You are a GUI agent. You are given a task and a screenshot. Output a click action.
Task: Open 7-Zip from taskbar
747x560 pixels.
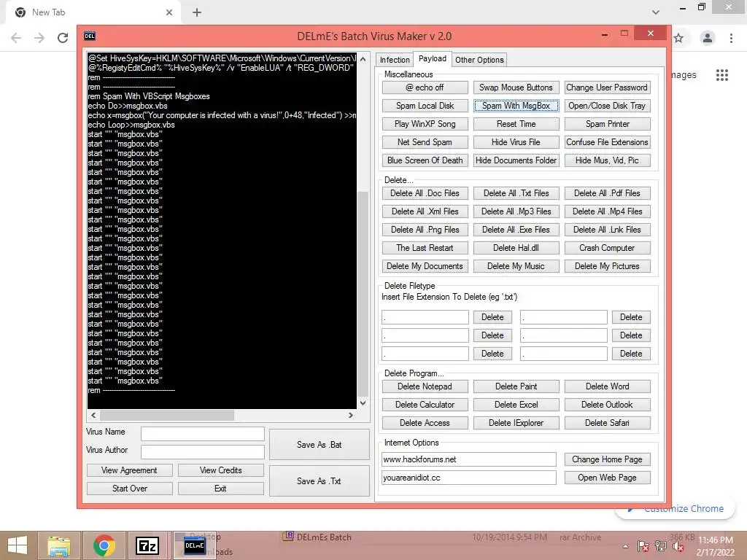click(147, 545)
